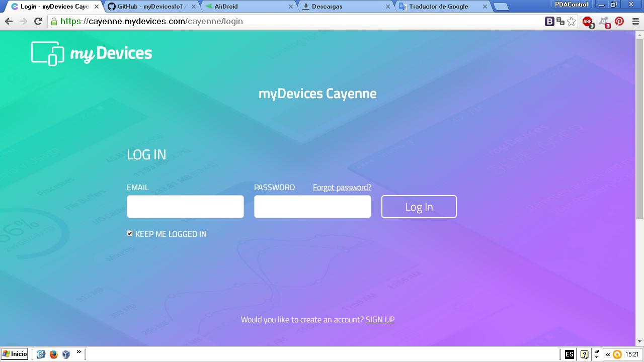Click the vertical scrollbar thumb

coord(639,128)
